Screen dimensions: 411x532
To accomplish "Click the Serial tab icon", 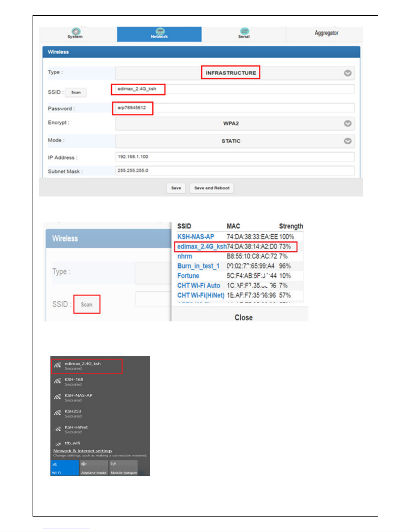I will tap(245, 31).
